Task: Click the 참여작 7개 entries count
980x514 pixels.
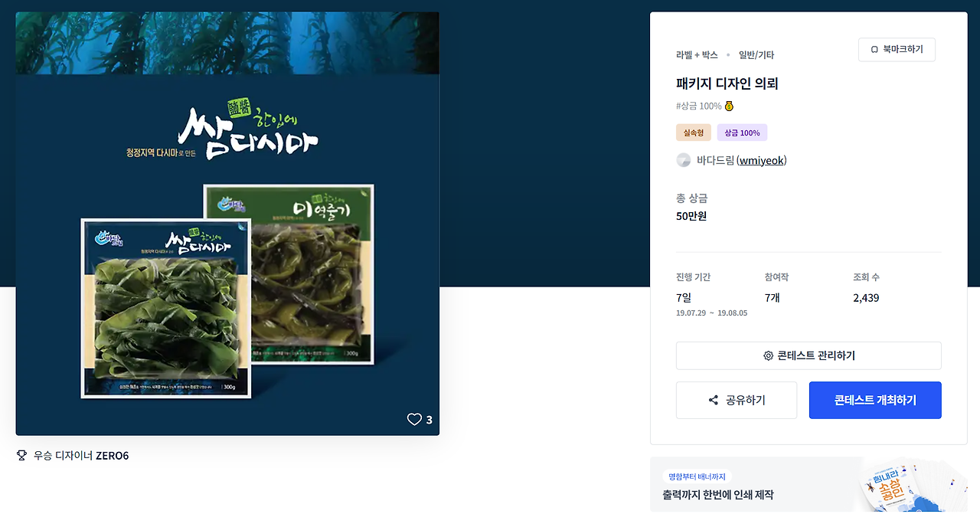Action: pos(772,297)
